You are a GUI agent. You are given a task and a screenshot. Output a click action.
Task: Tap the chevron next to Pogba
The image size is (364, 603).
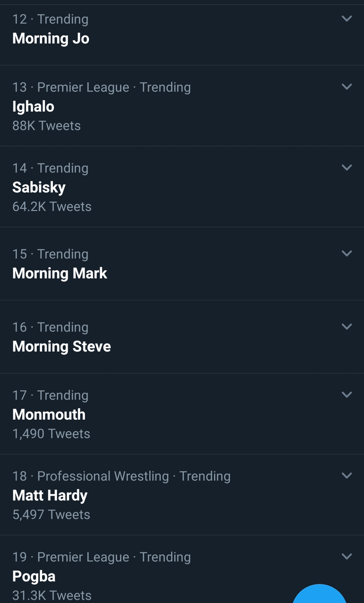pyautogui.click(x=346, y=556)
